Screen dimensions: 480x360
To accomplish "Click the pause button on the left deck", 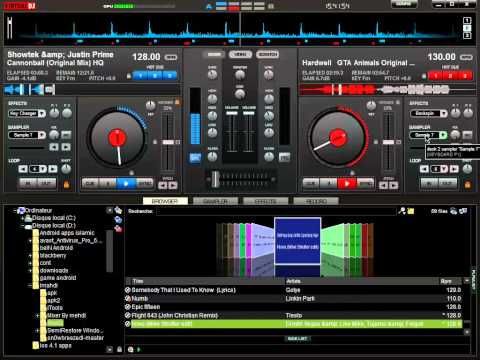I will pyautogui.click(x=108, y=184).
